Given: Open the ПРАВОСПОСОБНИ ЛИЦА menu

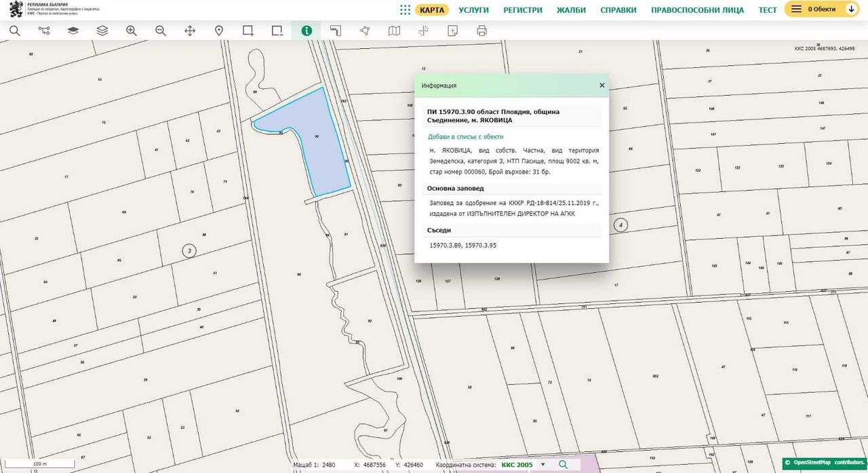Looking at the screenshot, I should (697, 10).
